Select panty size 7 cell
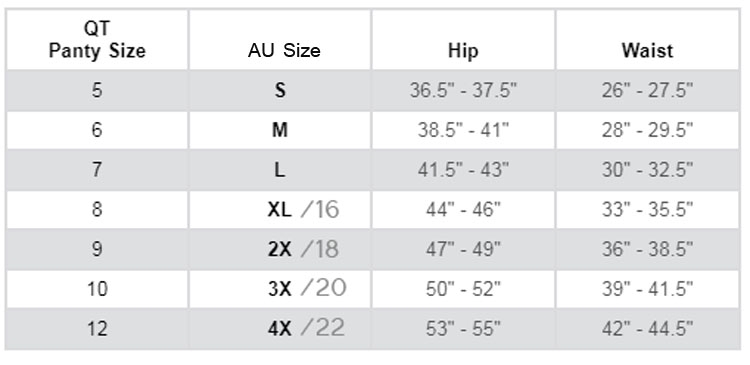 [97, 170]
